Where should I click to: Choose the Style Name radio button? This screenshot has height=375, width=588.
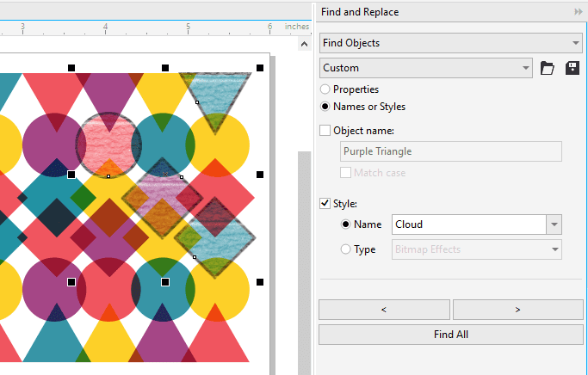click(347, 224)
